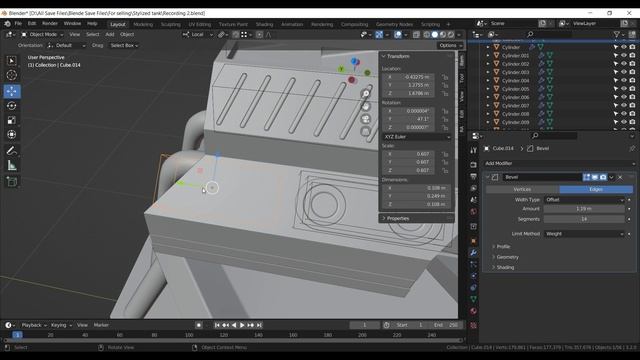640x360 pixels.
Task: Toggle X-ray display in header
Action: (416, 35)
